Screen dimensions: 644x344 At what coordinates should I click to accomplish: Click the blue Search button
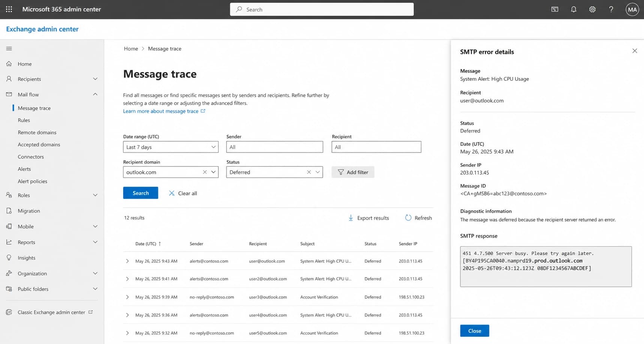(141, 193)
